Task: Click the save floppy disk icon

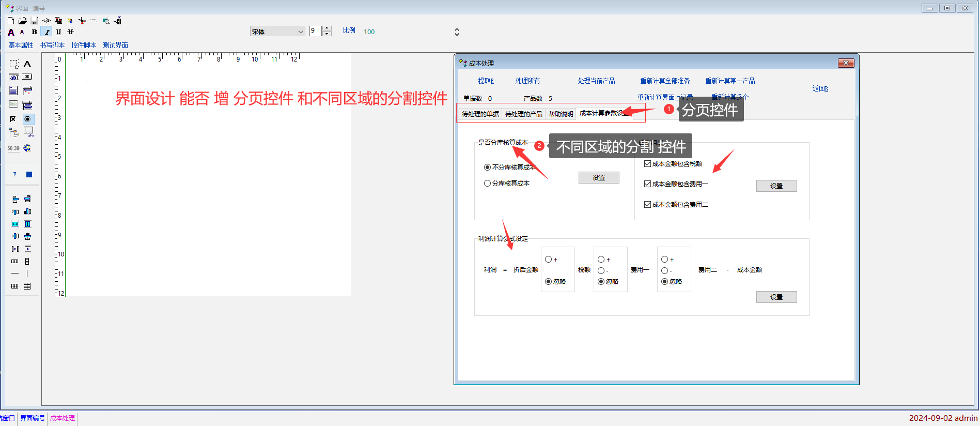Action: 34,21
